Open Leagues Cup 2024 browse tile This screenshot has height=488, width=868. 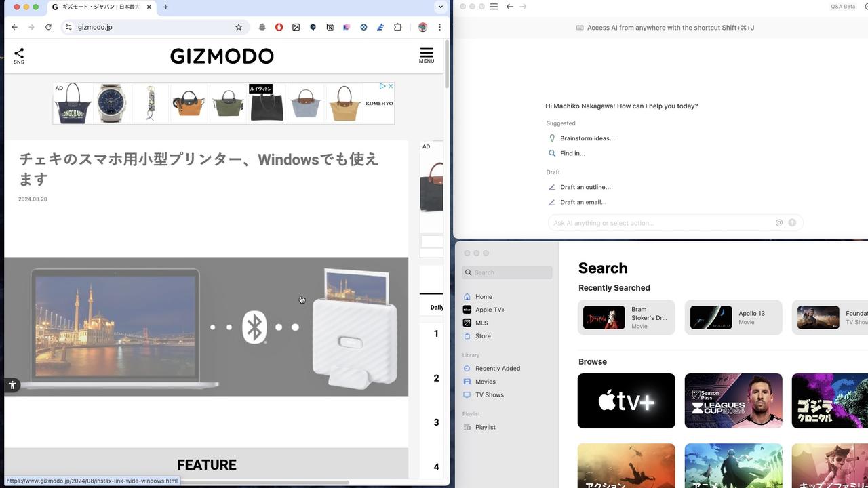coord(733,401)
